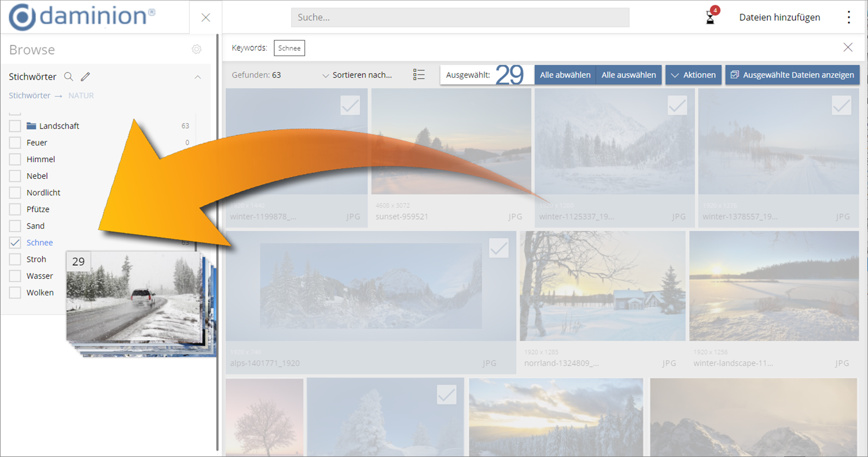
Task: Edit keywords with the pencil icon
Action: 85,76
